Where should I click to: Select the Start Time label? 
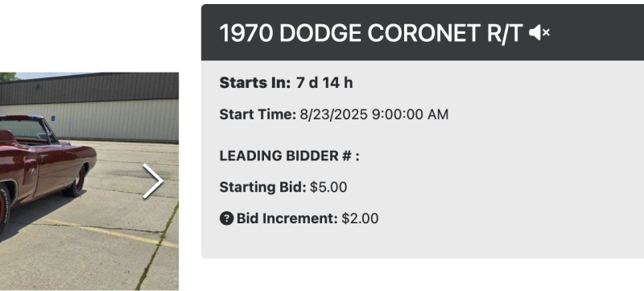click(258, 114)
